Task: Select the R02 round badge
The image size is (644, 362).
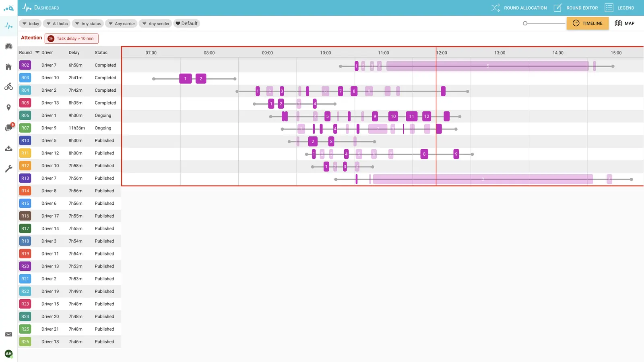Action: 25,65
